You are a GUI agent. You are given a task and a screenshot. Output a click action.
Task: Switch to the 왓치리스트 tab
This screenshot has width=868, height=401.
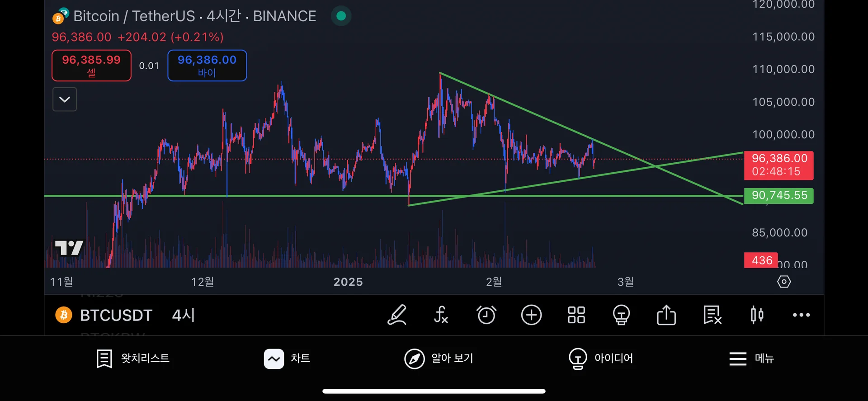(133, 359)
